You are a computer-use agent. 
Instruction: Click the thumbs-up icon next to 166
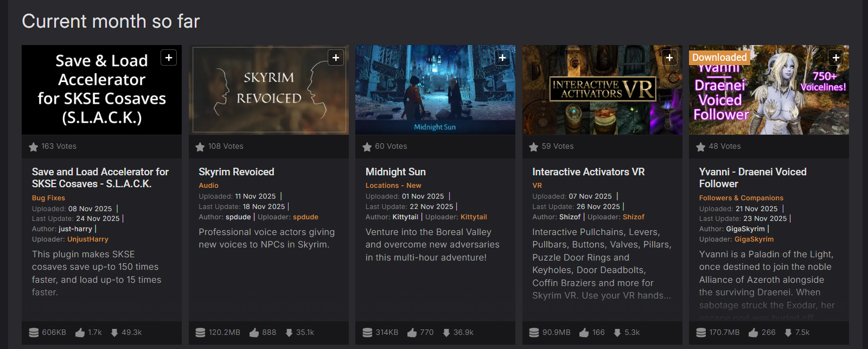pyautogui.click(x=584, y=333)
